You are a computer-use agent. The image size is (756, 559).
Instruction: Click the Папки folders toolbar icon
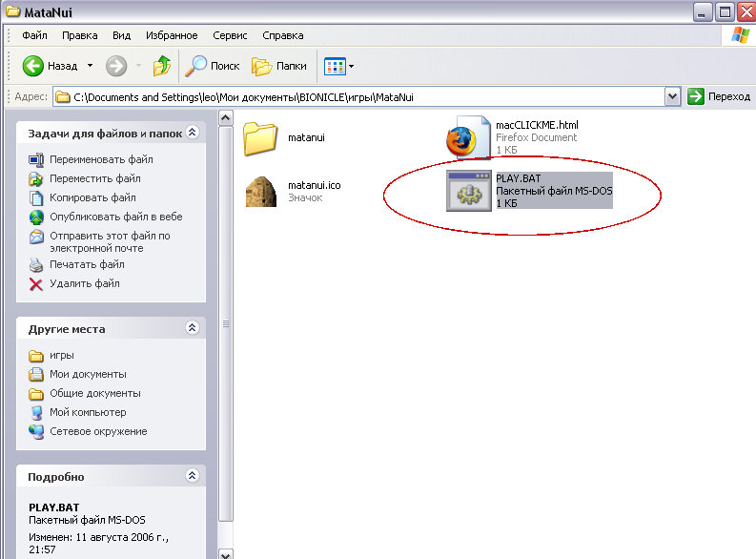[x=261, y=66]
